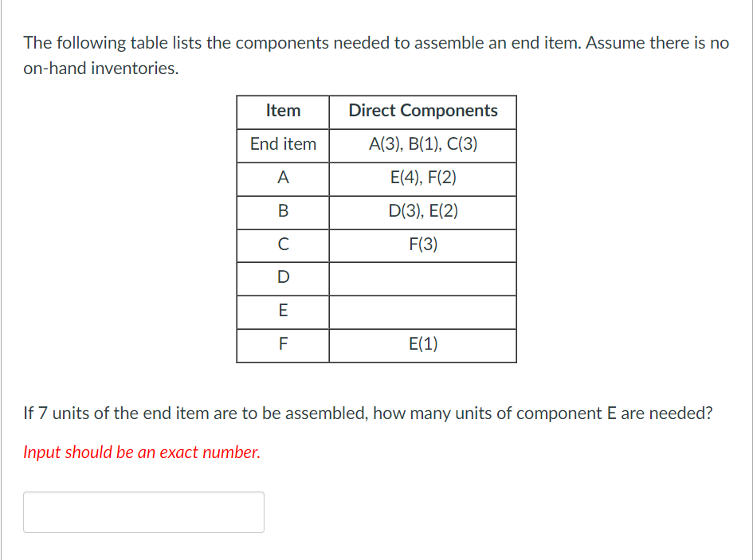Screen dimensions: 753x560
Task: Select the empty cell beside item D
Action: click(x=422, y=279)
